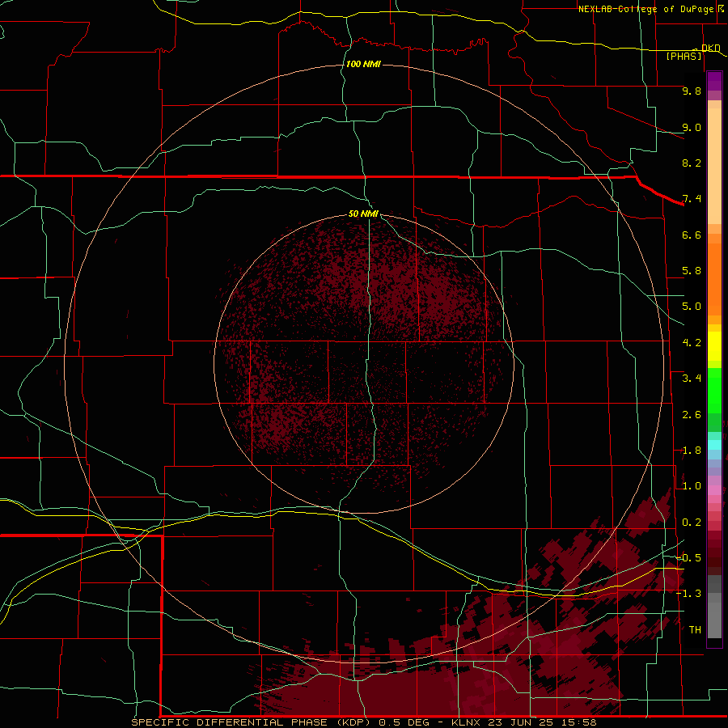Pick the cyan color band in legend
The width and height of the screenshot is (728, 728).
(x=714, y=445)
